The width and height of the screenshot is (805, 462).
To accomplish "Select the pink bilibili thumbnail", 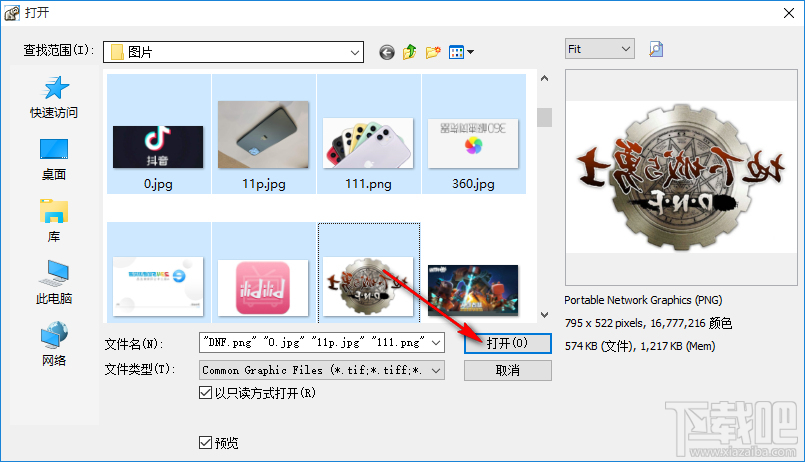I will click(x=263, y=288).
